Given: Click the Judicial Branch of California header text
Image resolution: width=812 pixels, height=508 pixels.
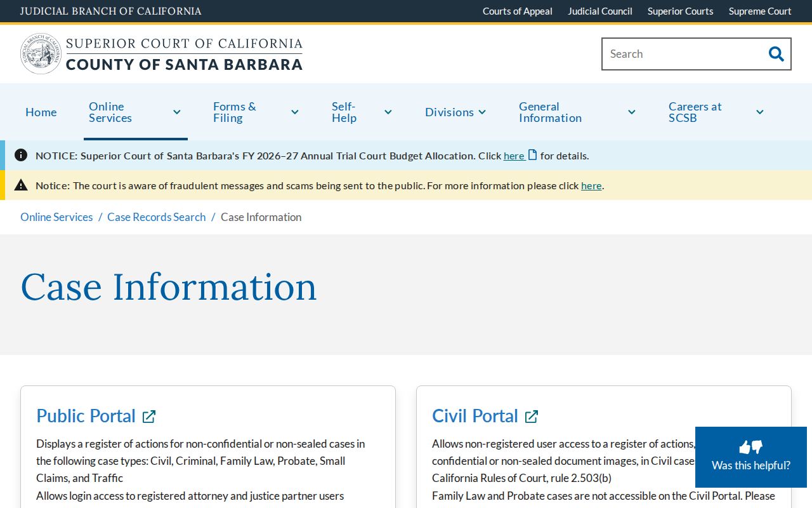Looking at the screenshot, I should click(x=111, y=11).
